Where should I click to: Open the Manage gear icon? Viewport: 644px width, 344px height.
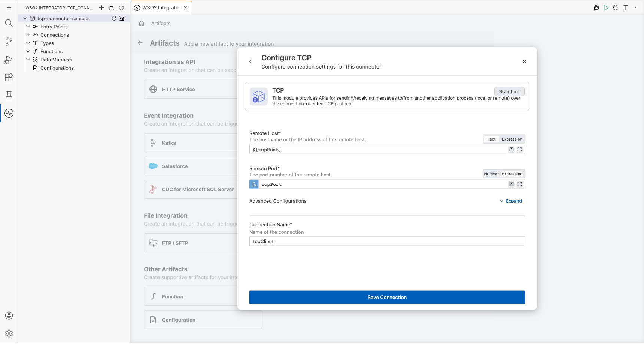(x=9, y=334)
